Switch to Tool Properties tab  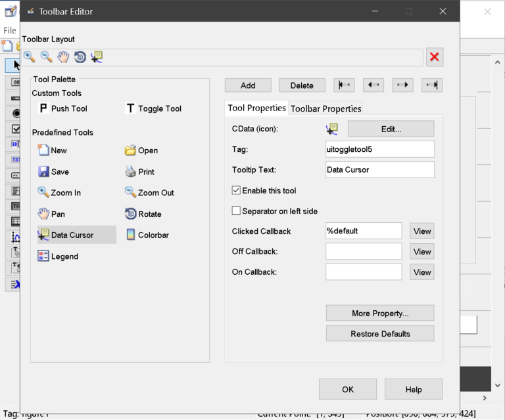pyautogui.click(x=256, y=108)
